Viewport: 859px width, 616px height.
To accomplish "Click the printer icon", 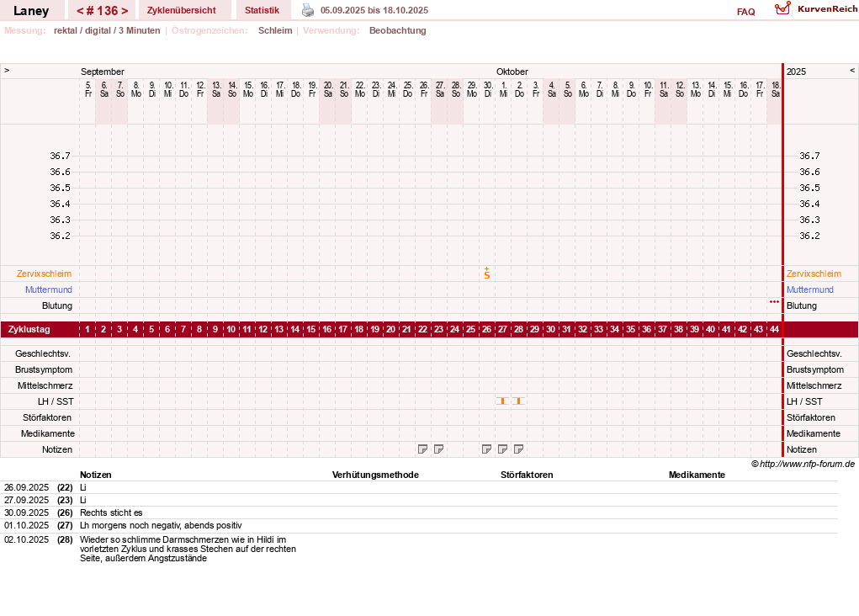I will (308, 10).
